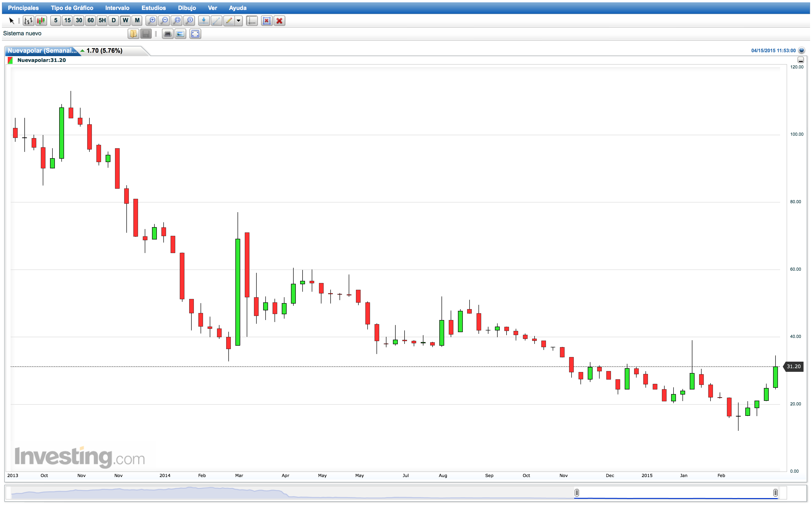Click the reset zoom magnifier icon

tap(189, 21)
